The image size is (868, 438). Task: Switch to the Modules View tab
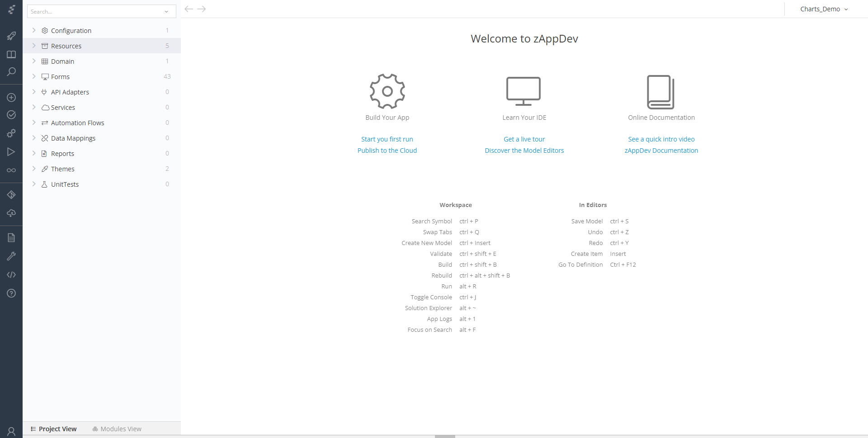coord(117,429)
